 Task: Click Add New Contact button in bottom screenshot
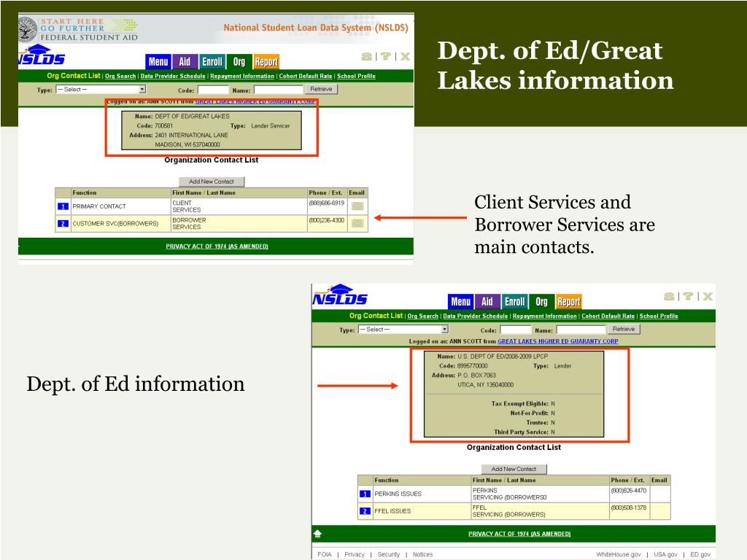[x=514, y=469]
